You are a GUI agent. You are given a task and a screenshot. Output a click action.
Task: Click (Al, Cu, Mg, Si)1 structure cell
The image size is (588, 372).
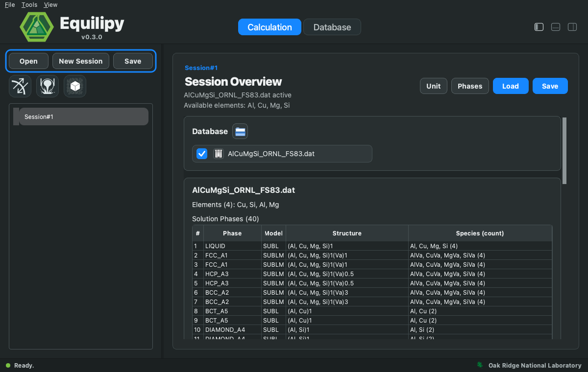point(347,246)
